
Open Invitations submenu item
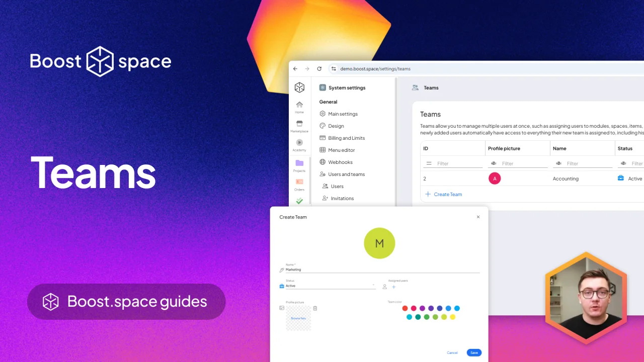pos(338,198)
